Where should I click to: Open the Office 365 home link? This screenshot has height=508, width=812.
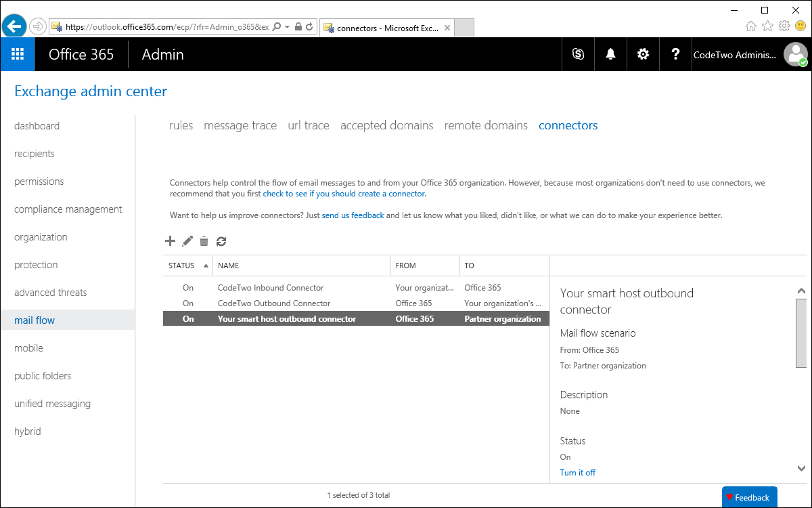point(81,54)
